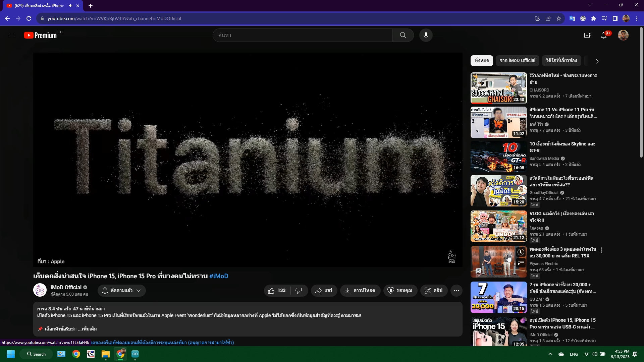Reload the page
Viewport: 644px width, 362px height.
pos(29,18)
